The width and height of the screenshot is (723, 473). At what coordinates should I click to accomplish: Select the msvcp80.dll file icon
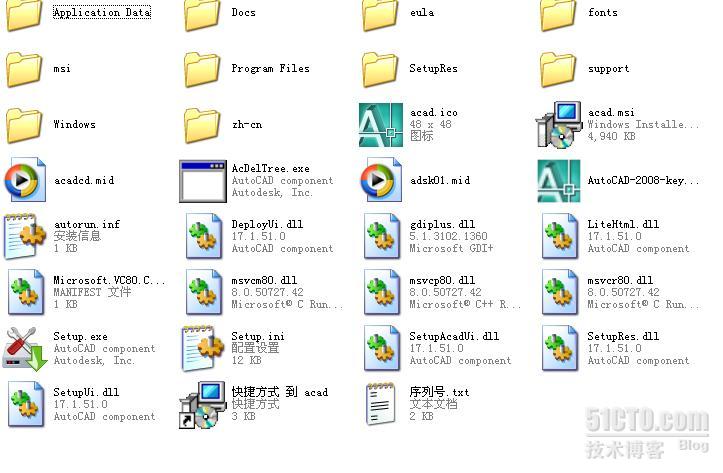point(381,292)
